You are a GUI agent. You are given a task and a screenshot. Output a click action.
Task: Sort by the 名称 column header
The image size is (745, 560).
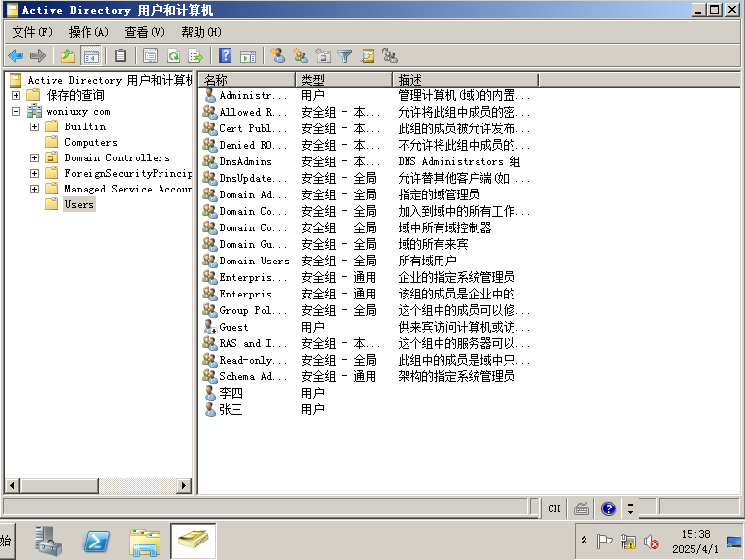click(x=247, y=80)
